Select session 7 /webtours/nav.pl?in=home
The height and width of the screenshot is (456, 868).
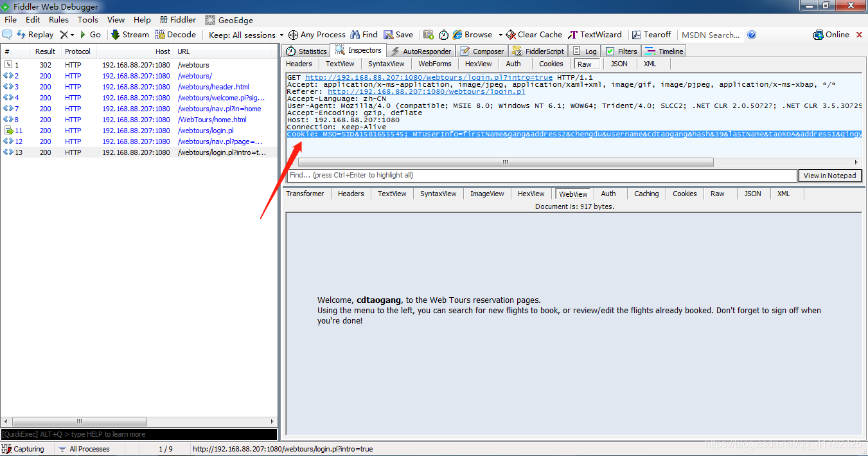(x=139, y=109)
